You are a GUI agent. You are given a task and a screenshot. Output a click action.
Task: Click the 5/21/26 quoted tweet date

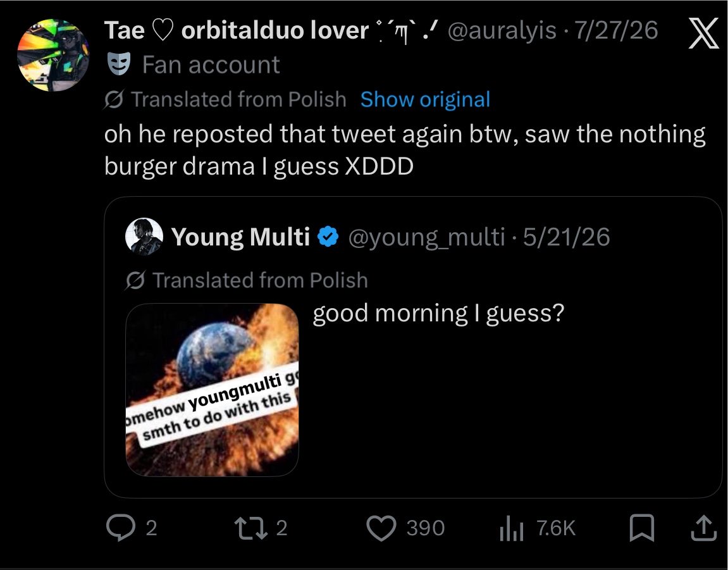pyautogui.click(x=567, y=237)
